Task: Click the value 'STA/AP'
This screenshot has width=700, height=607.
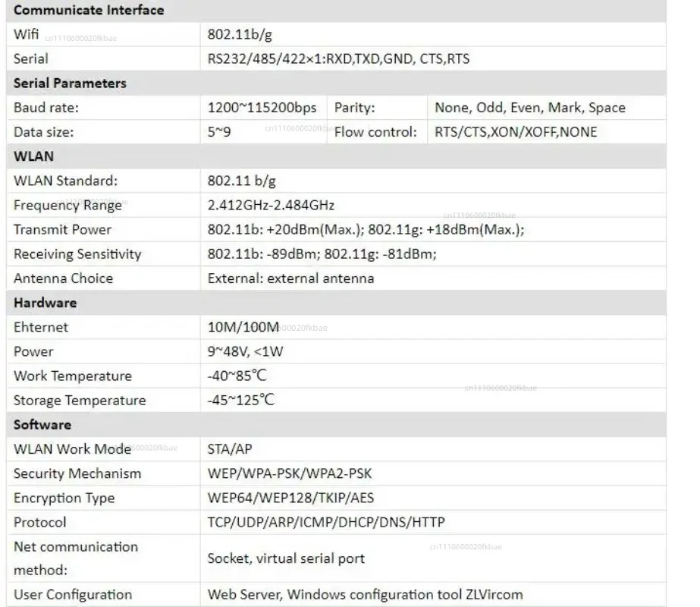Action: coord(230,449)
